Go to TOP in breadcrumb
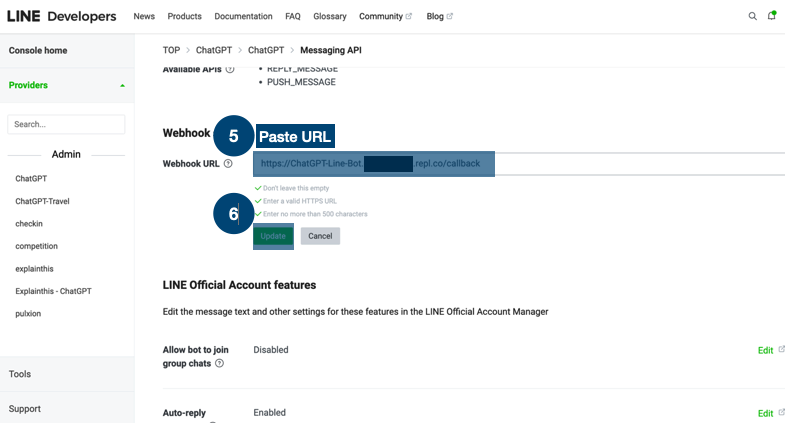 [171, 50]
